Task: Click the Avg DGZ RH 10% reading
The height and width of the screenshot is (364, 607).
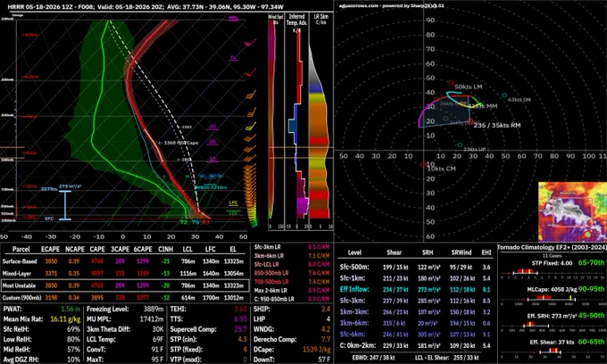Action: point(73,360)
